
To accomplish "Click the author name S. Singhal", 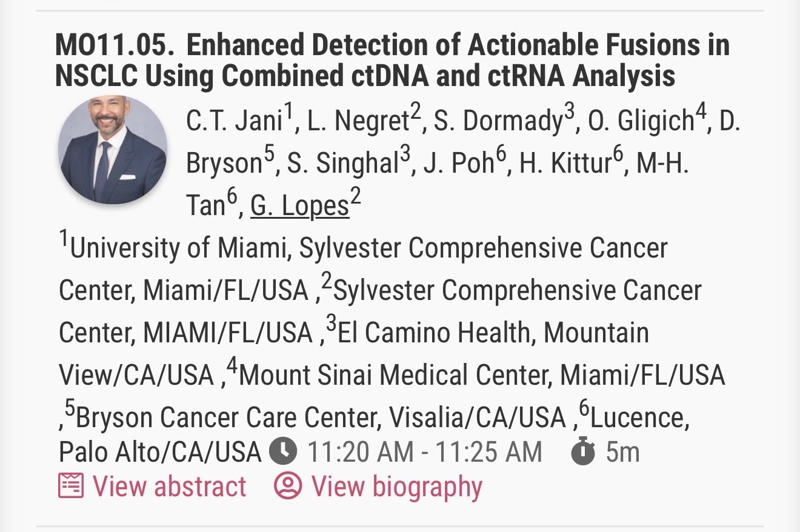I will point(342,164).
